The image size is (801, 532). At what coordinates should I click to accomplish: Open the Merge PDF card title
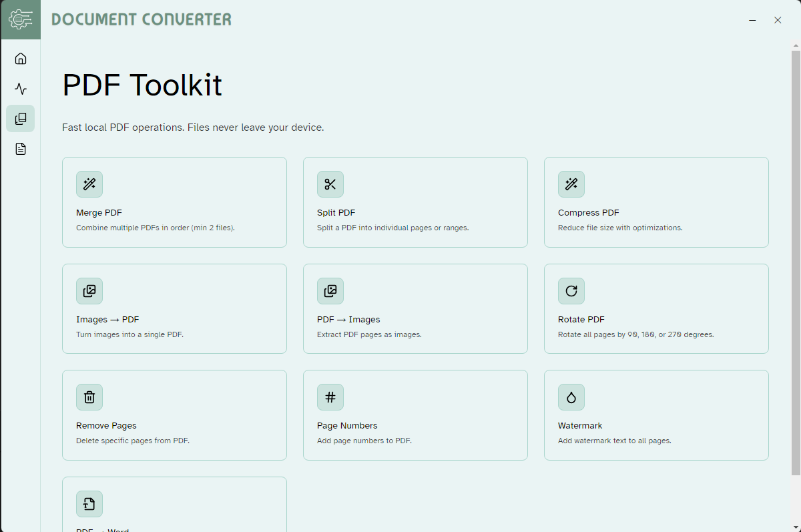tap(99, 213)
